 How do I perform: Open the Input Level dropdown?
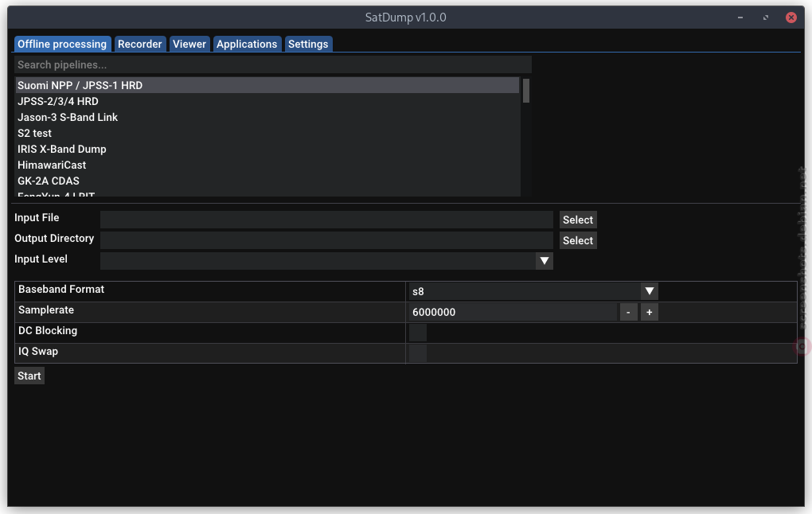(x=326, y=261)
